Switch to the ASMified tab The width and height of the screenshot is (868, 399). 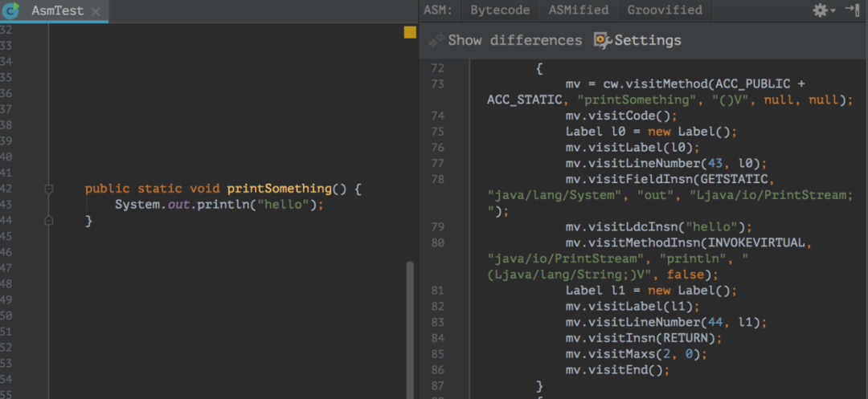(579, 10)
